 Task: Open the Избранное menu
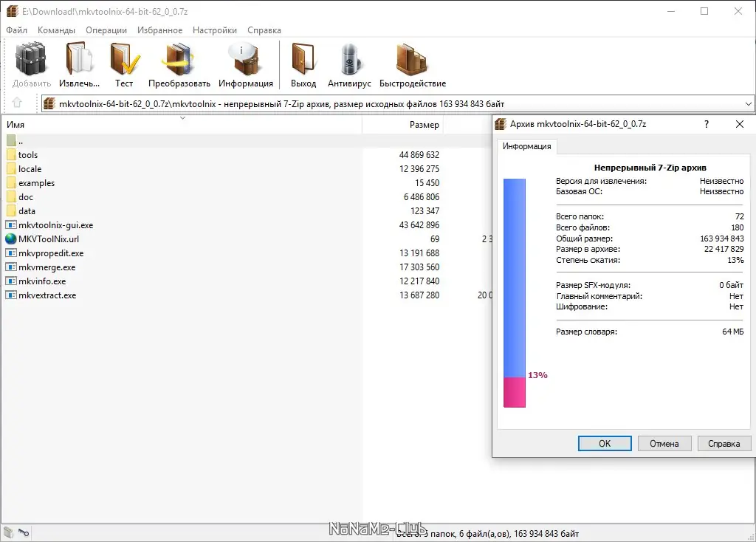pyautogui.click(x=159, y=30)
